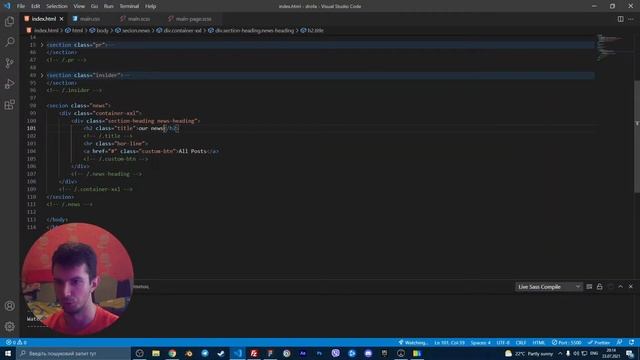
Task: Open the Explorer view in activity bar
Action: [9, 21]
